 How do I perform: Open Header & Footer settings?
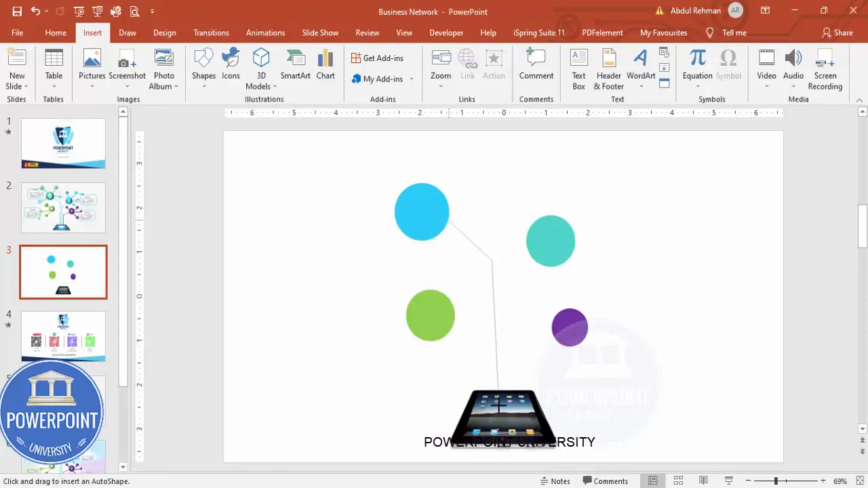click(x=609, y=70)
